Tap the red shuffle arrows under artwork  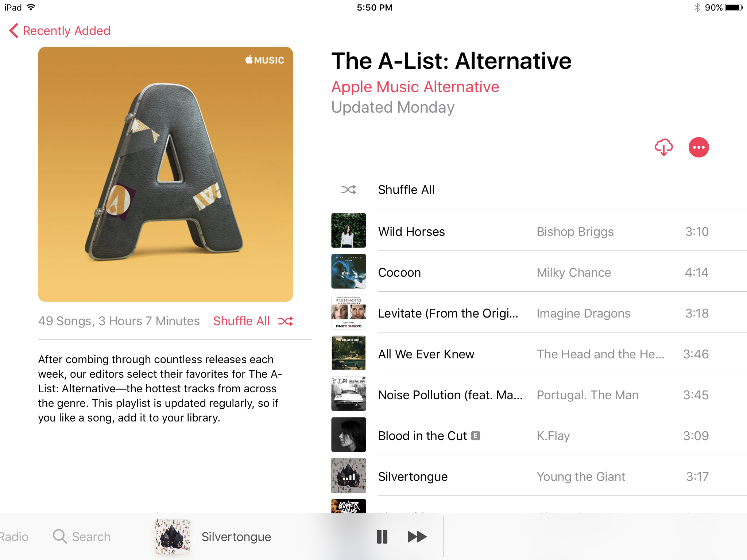pos(286,321)
